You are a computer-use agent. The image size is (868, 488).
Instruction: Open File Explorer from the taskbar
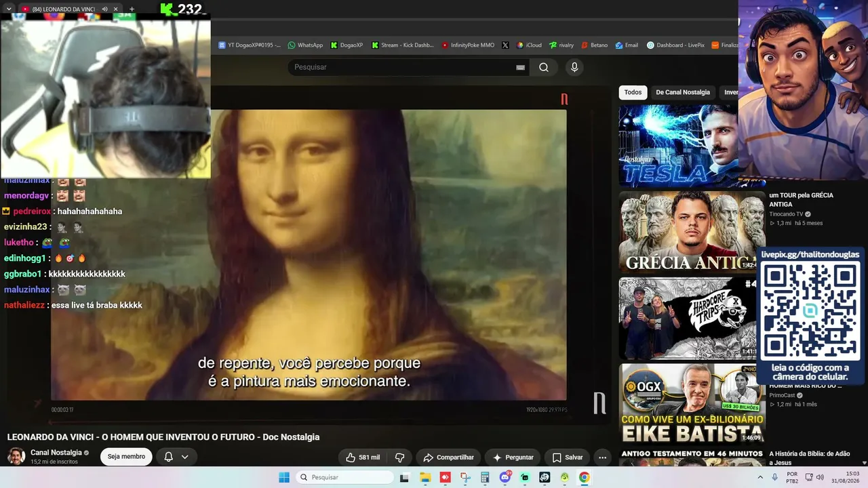click(x=425, y=477)
